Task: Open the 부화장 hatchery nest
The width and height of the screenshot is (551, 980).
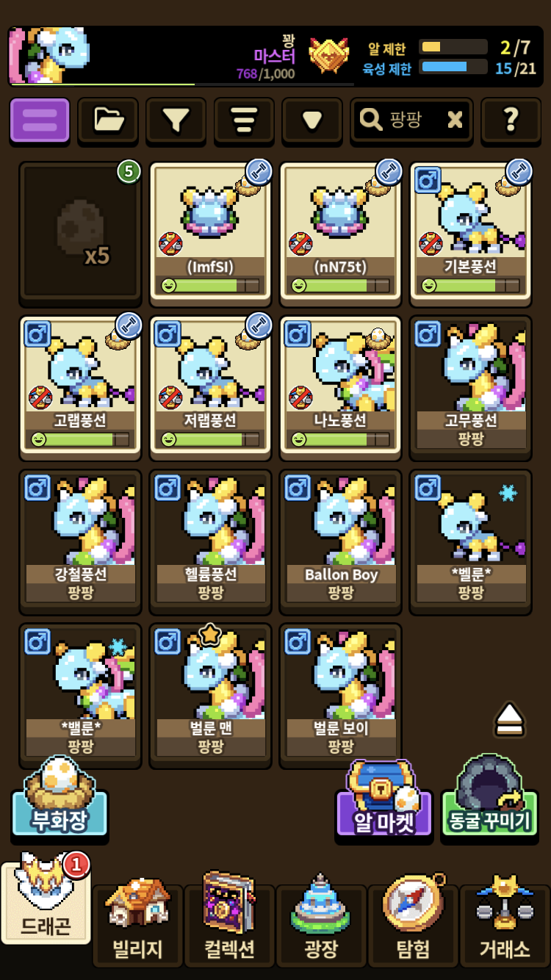Action: click(60, 800)
